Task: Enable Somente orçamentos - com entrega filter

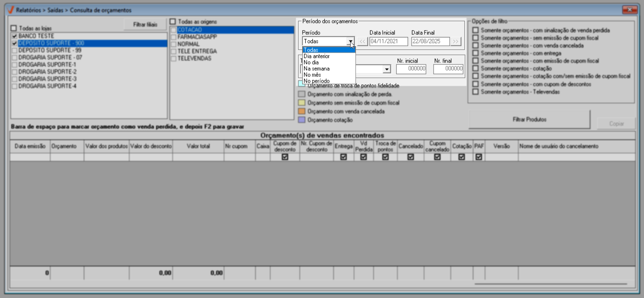Action: [x=476, y=53]
